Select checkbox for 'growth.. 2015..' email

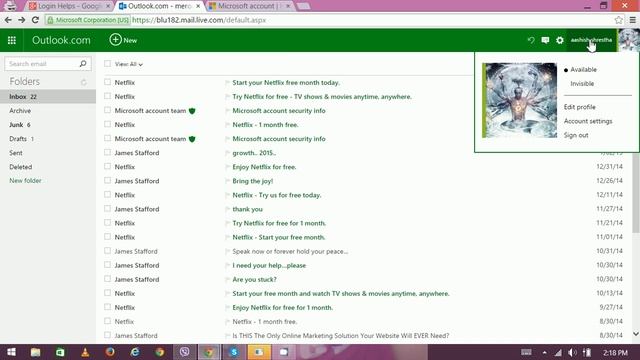(x=107, y=152)
